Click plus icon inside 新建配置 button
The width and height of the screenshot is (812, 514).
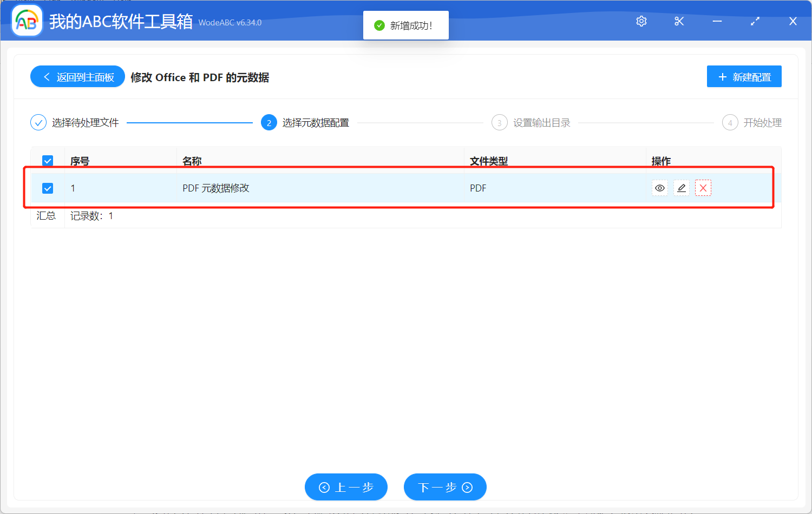click(722, 76)
